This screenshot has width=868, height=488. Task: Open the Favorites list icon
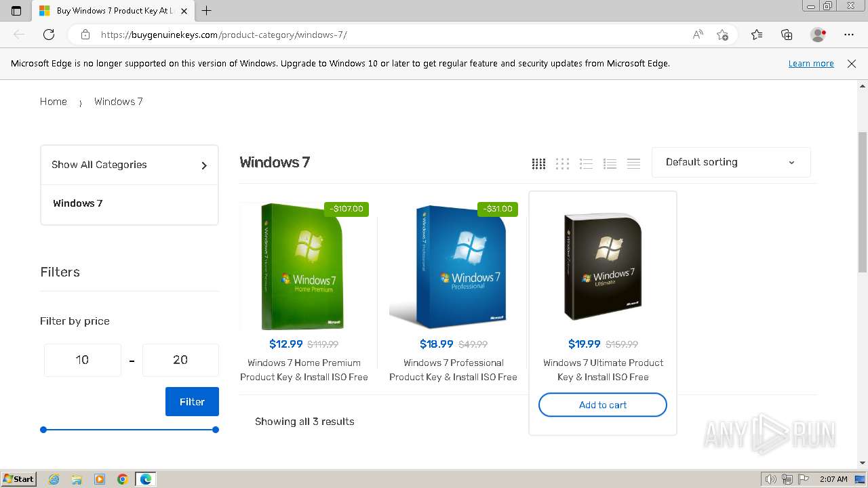coord(757,35)
